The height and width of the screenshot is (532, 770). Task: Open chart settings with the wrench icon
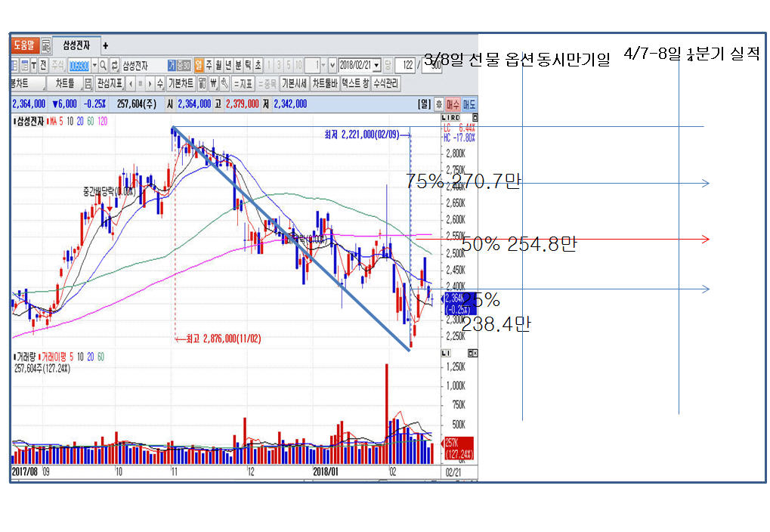click(x=224, y=83)
